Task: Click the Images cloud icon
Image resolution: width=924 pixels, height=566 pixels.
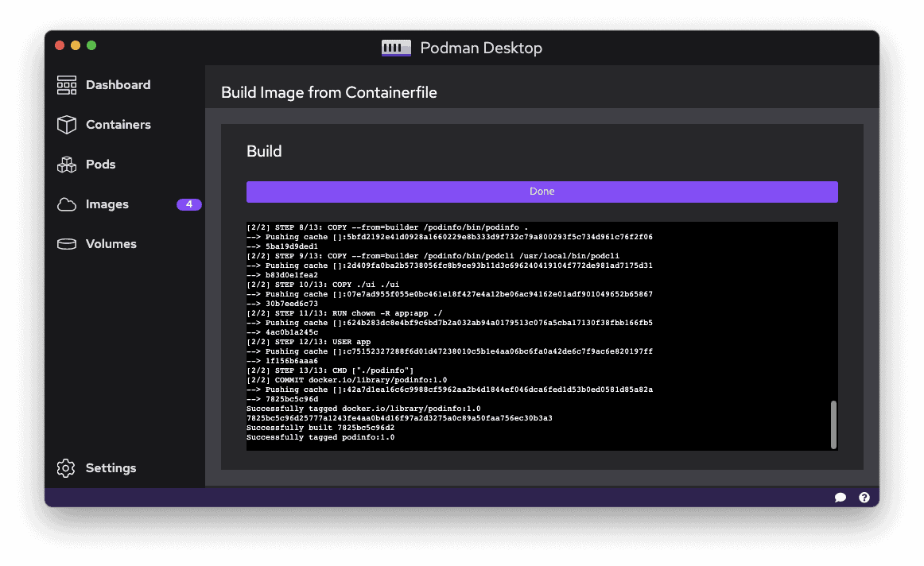Action: pos(67,204)
